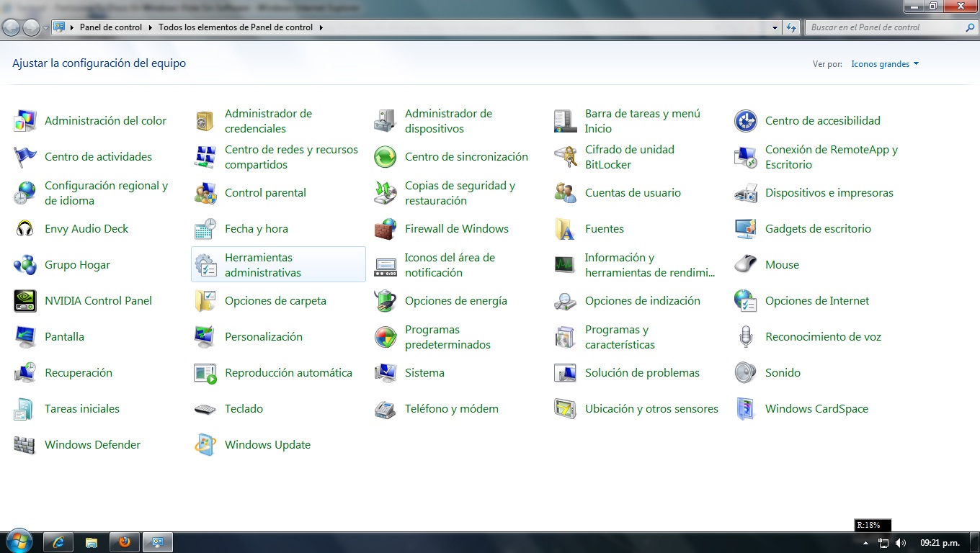Click the search magnifier button

970,27
